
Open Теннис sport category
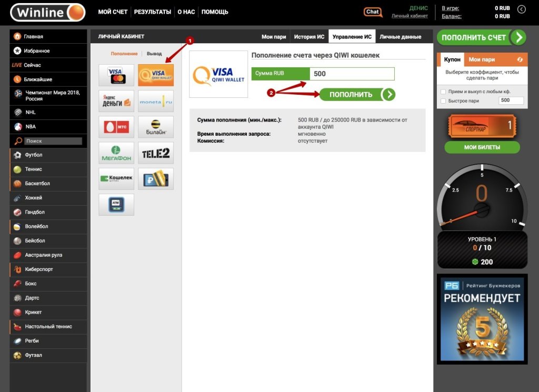48,169
